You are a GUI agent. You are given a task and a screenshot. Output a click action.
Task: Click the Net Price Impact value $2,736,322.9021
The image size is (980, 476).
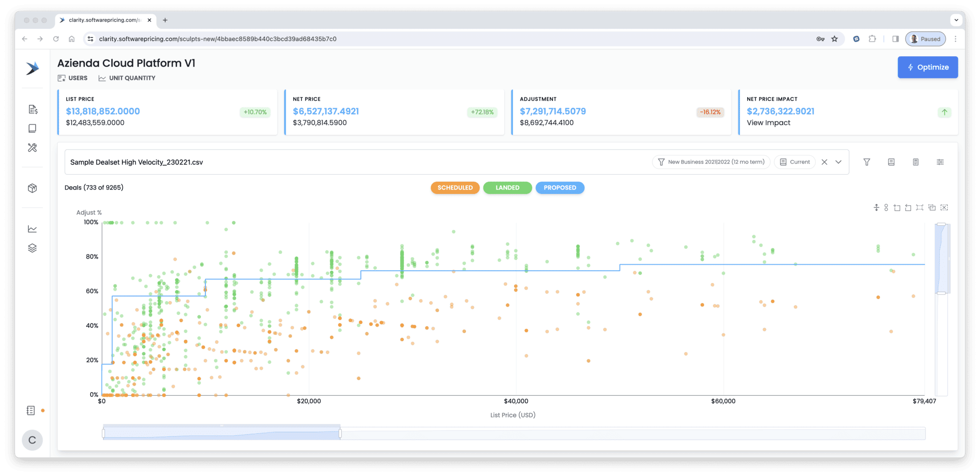click(x=781, y=111)
